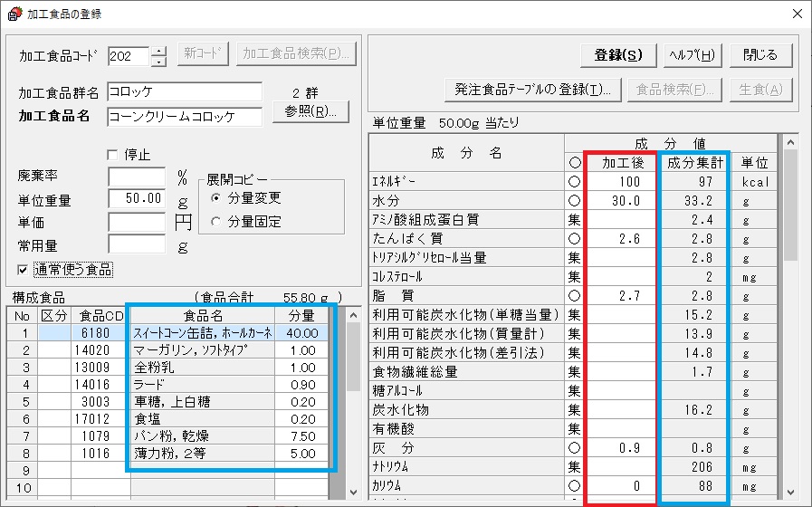Click the 単位重量 field showing 50.00

pyautogui.click(x=137, y=198)
